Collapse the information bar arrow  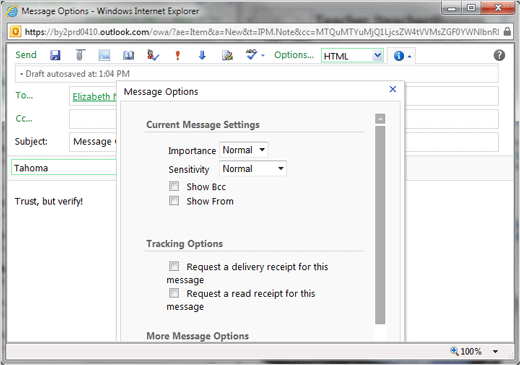[x=410, y=57]
